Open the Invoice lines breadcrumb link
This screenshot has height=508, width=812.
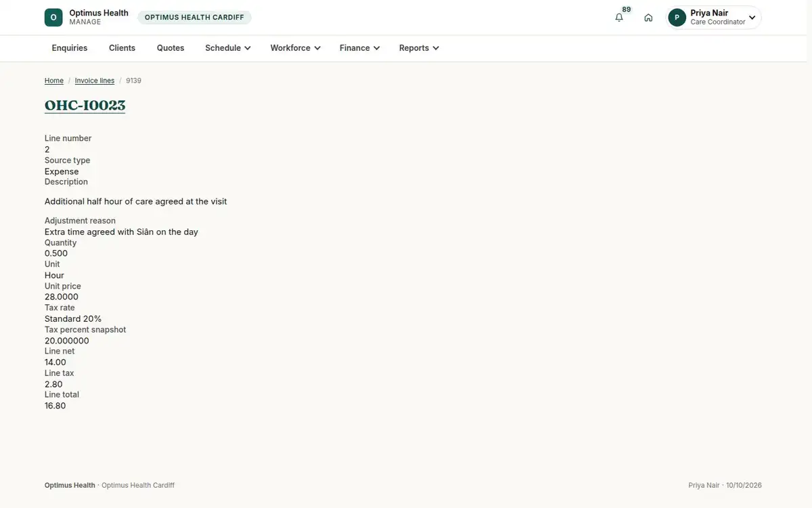[x=95, y=81]
